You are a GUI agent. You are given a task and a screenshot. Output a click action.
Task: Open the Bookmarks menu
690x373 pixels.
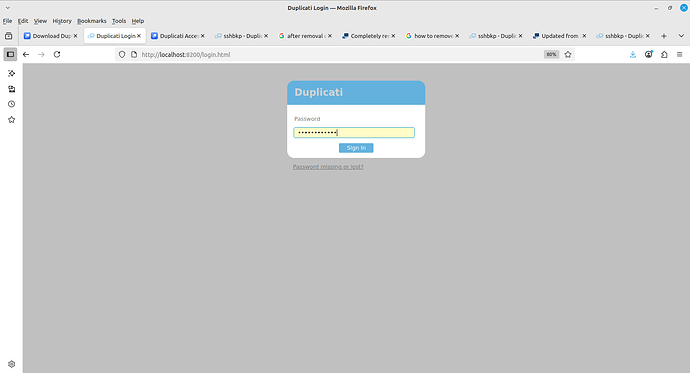coord(92,21)
